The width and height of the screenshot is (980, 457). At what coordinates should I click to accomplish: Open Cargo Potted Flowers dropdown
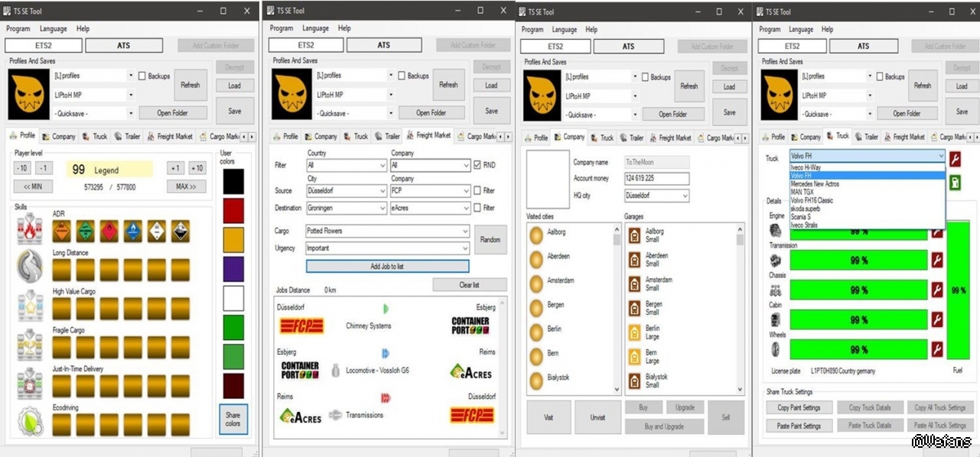pyautogui.click(x=387, y=231)
